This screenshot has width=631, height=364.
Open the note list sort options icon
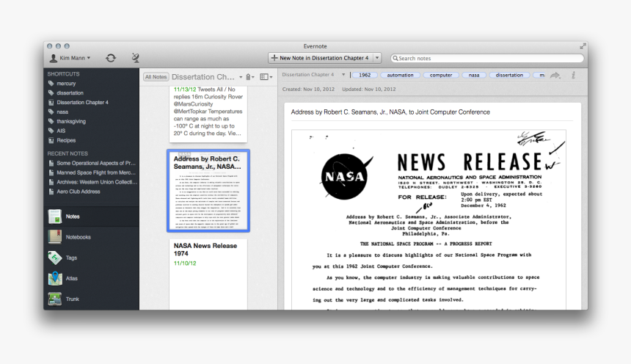tap(250, 77)
